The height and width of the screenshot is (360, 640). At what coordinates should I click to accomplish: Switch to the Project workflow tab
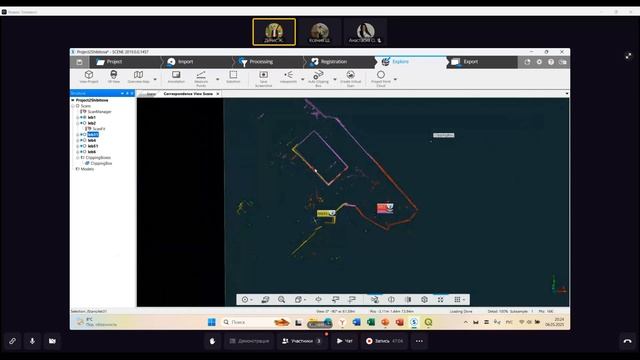point(124,62)
